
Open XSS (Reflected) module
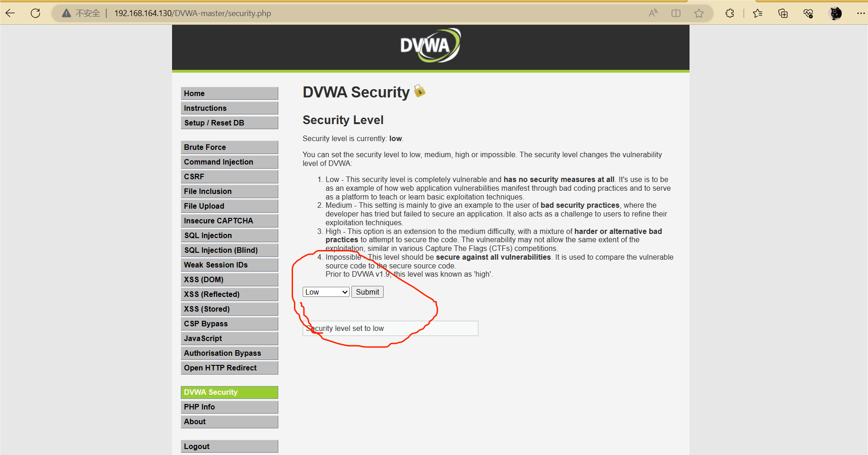coord(230,294)
